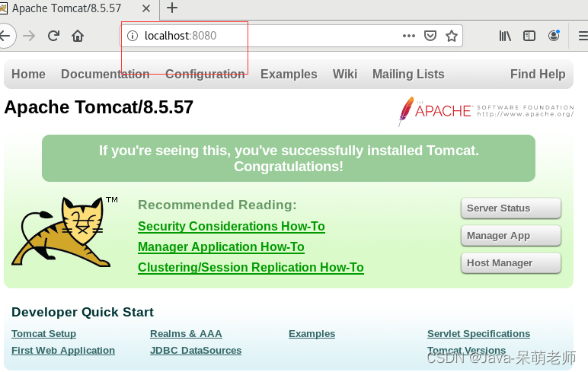This screenshot has width=588, height=372.
Task: Open Security Considerations How-To link
Action: pos(232,226)
